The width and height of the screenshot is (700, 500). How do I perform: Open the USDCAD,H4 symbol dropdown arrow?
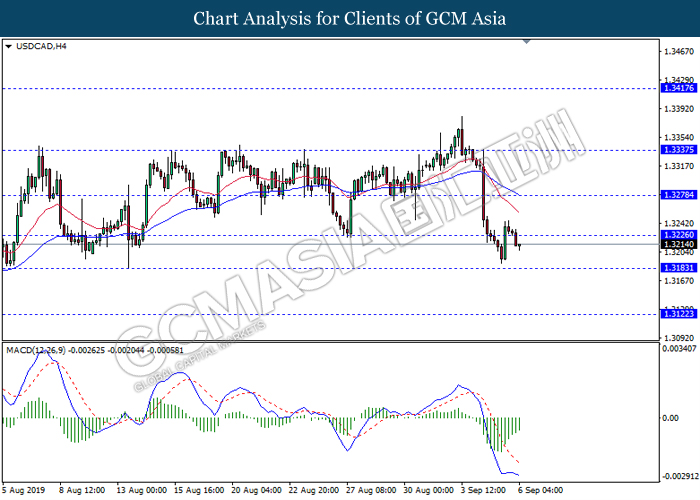[x=8, y=46]
